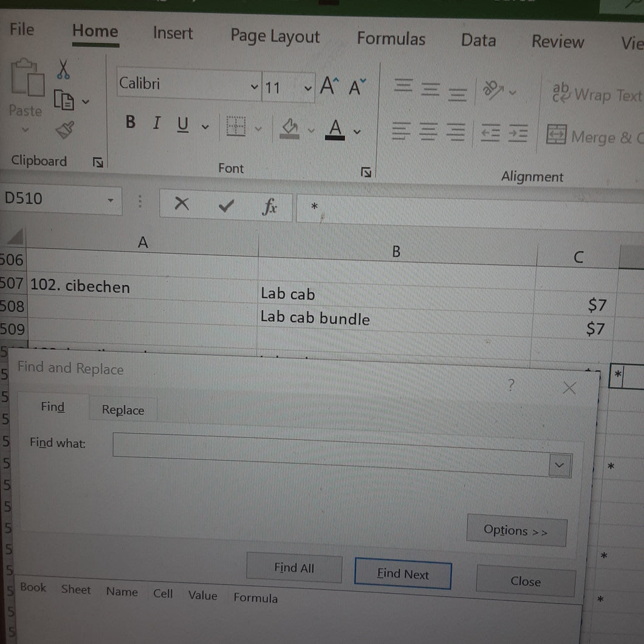Image resolution: width=644 pixels, height=644 pixels.
Task: Select the Format Painter brush icon
Action: click(65, 130)
